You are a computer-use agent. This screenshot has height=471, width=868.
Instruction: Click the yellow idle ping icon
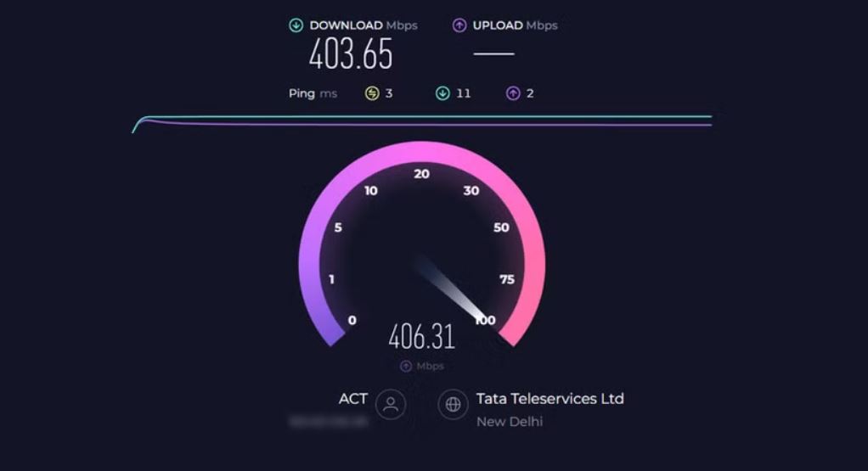[x=372, y=93]
